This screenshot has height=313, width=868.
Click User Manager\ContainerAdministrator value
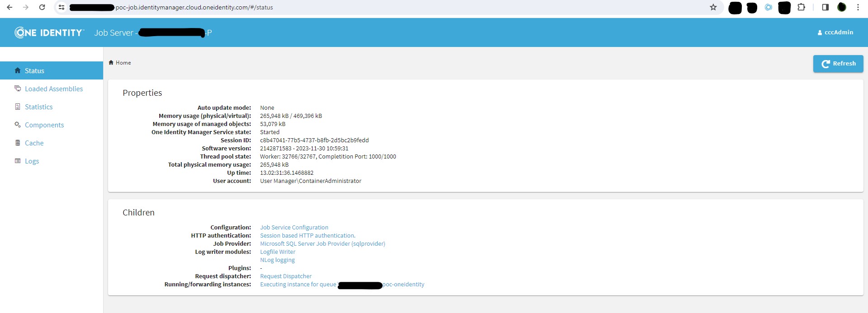tap(311, 181)
